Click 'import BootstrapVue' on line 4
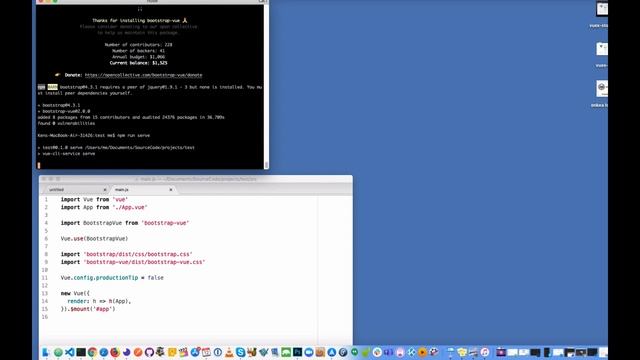 (x=91, y=223)
